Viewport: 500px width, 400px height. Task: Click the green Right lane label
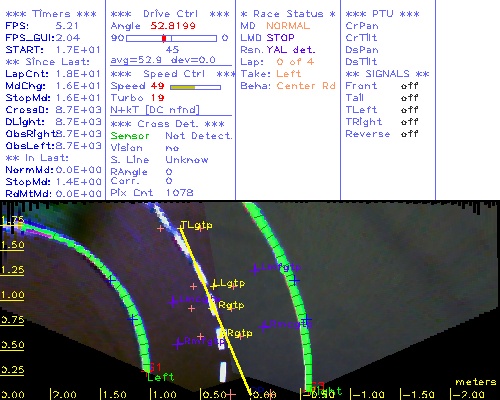(x=328, y=391)
